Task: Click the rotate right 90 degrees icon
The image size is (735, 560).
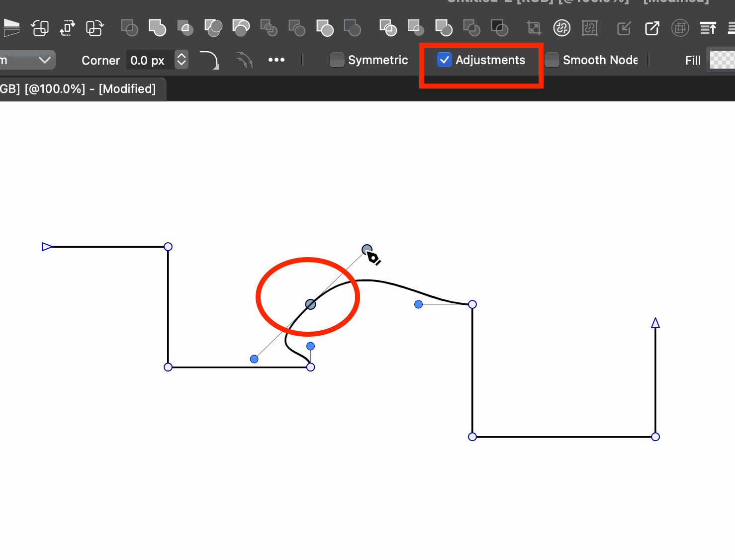Action: tap(94, 28)
